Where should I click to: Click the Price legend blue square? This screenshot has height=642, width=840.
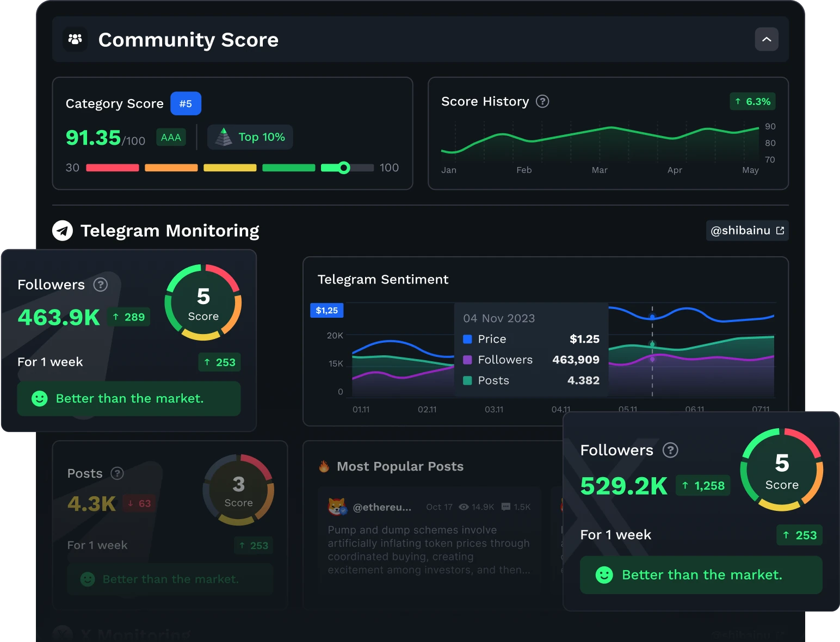click(467, 339)
